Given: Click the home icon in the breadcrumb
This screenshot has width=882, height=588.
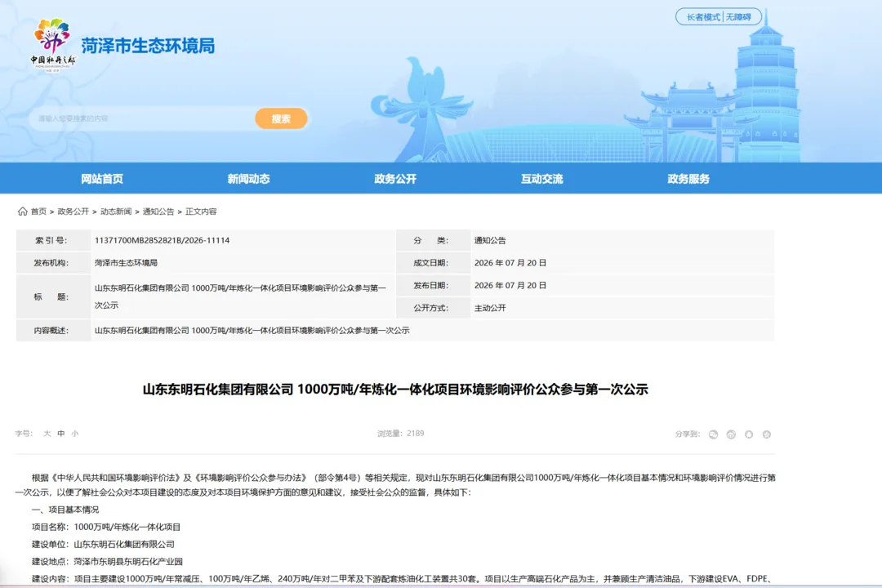Looking at the screenshot, I should coord(23,211).
